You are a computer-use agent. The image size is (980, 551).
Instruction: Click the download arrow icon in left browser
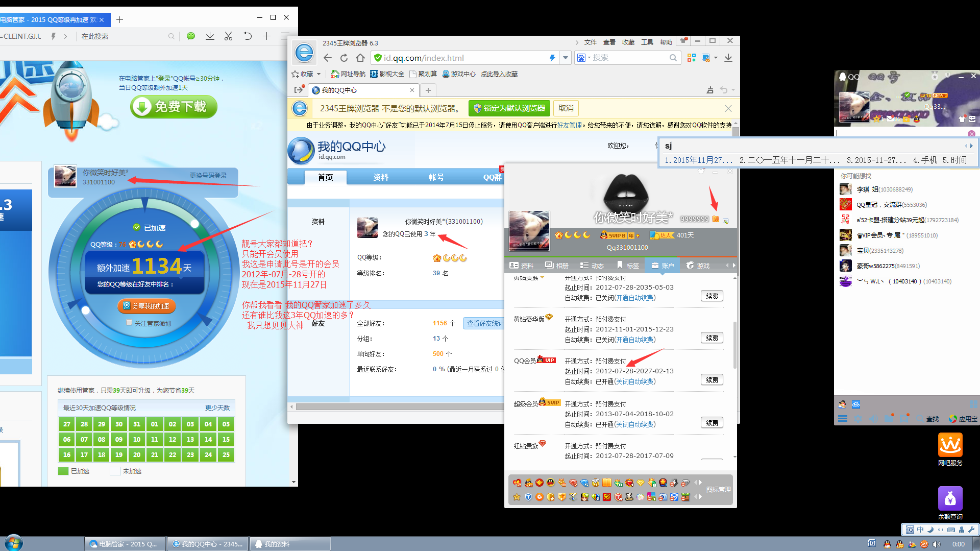[210, 36]
